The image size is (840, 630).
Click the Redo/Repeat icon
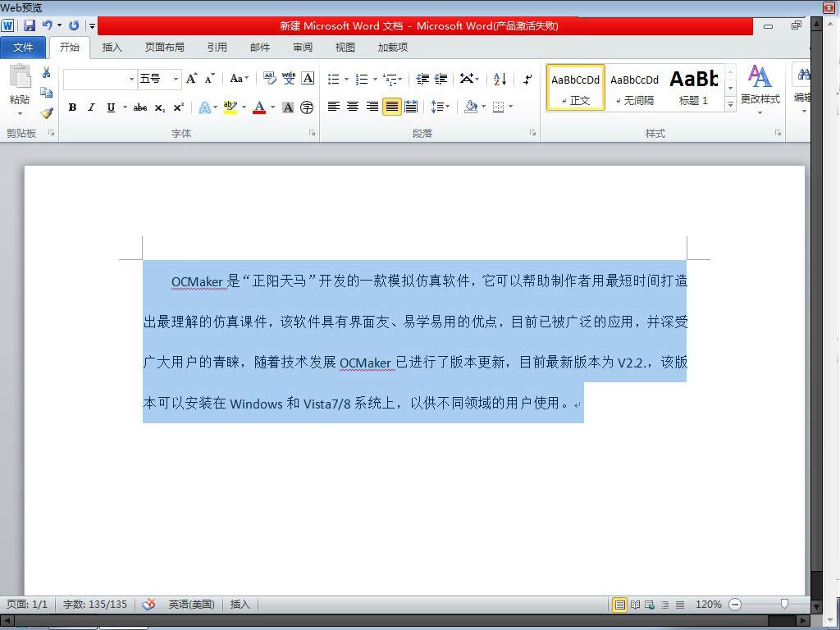[74, 25]
